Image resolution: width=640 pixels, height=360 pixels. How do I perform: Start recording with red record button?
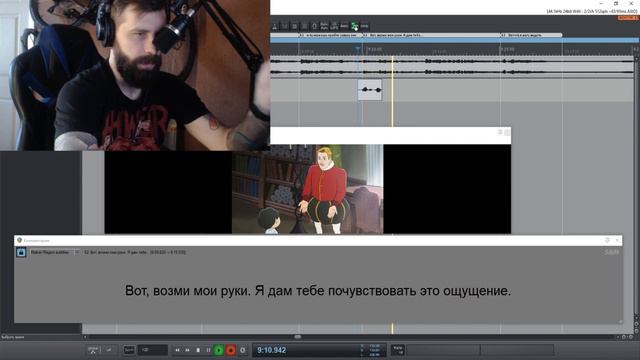tap(231, 350)
